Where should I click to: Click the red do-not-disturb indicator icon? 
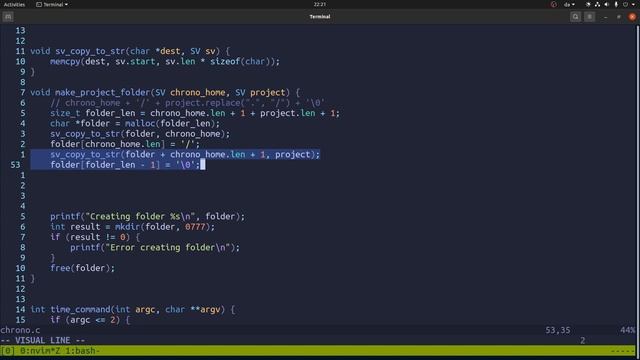(553, 4)
